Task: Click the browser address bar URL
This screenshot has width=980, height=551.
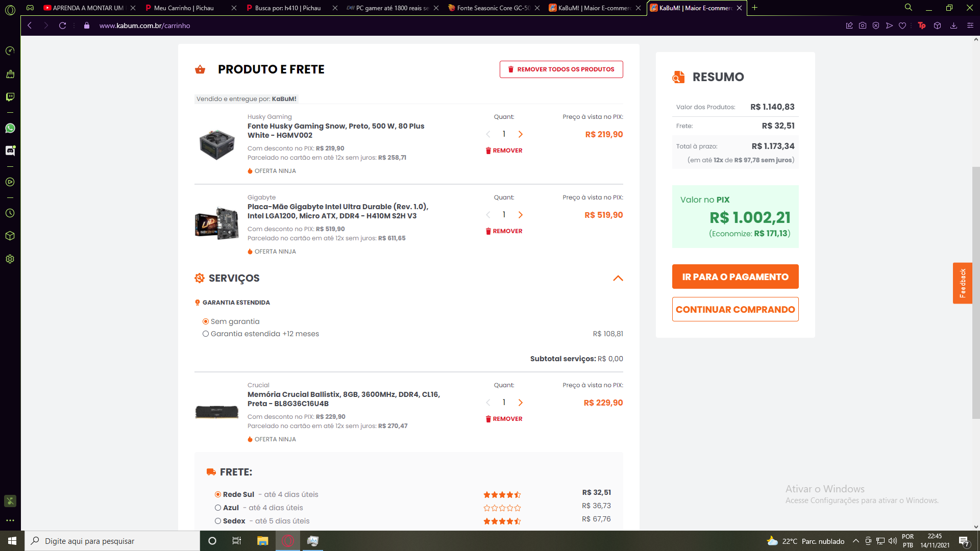Action: tap(144, 26)
